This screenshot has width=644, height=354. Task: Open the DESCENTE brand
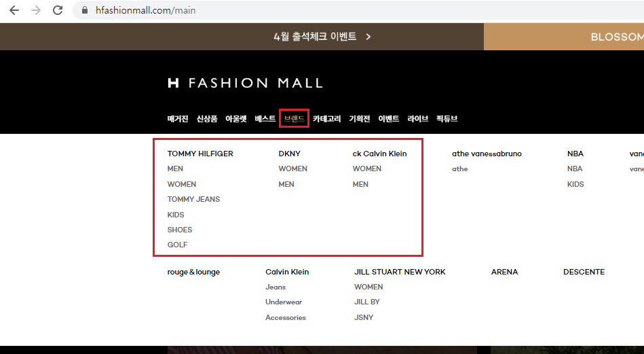tap(584, 272)
